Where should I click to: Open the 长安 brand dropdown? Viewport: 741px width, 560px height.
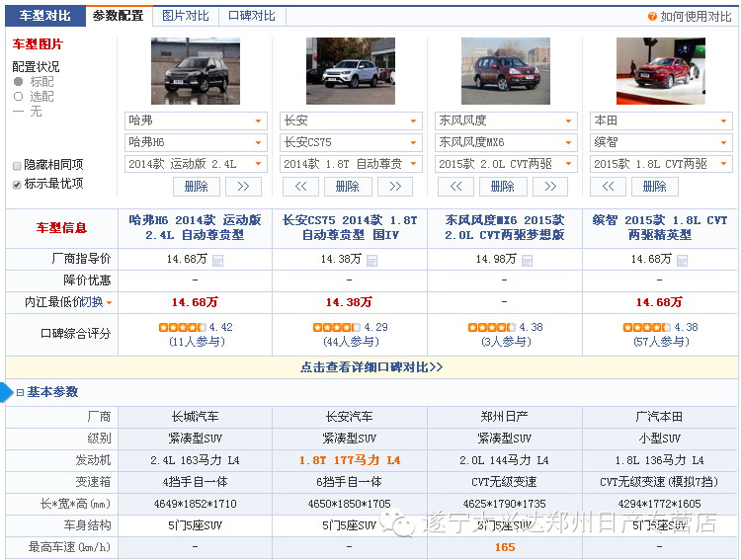(x=351, y=120)
